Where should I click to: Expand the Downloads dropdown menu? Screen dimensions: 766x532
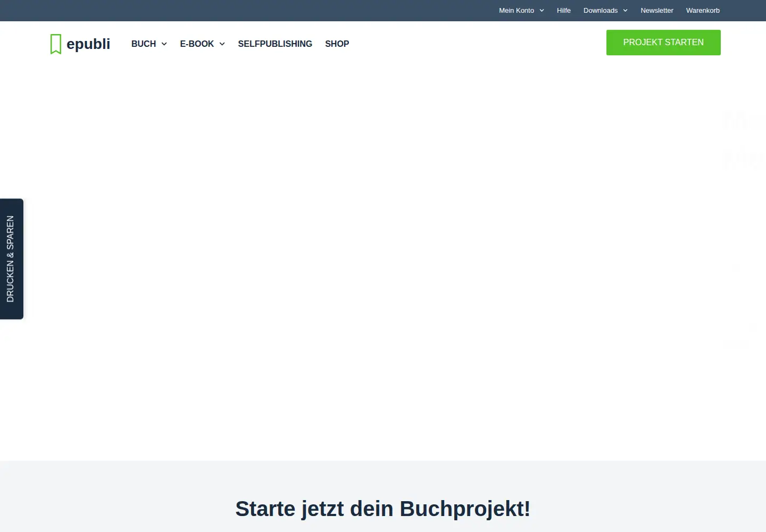(x=605, y=11)
